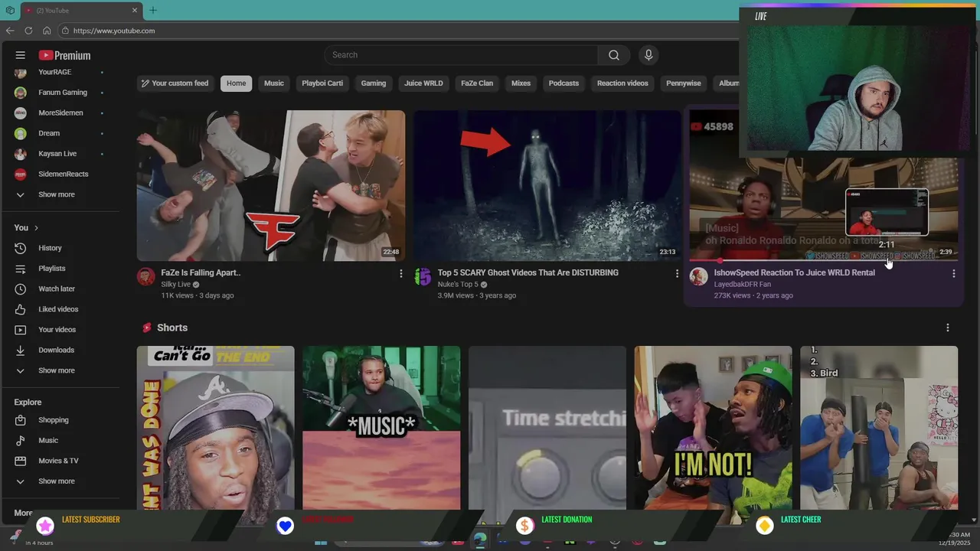The height and width of the screenshot is (551, 980).
Task: Click the search magnifier button
Action: pos(614,55)
